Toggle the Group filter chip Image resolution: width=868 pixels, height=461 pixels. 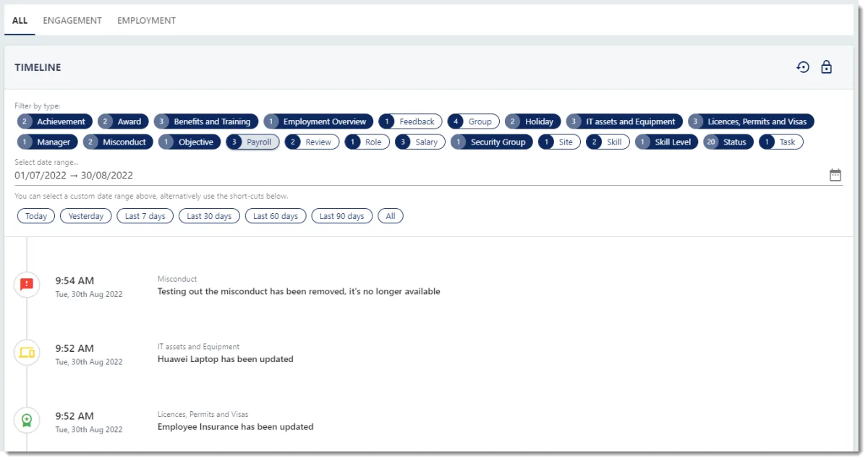(x=473, y=121)
